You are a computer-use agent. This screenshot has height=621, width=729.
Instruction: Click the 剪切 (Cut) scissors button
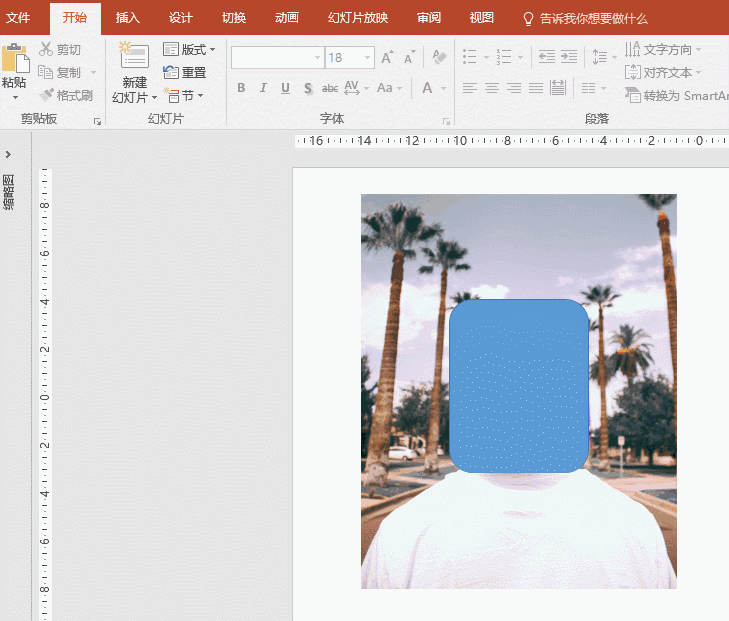point(60,49)
